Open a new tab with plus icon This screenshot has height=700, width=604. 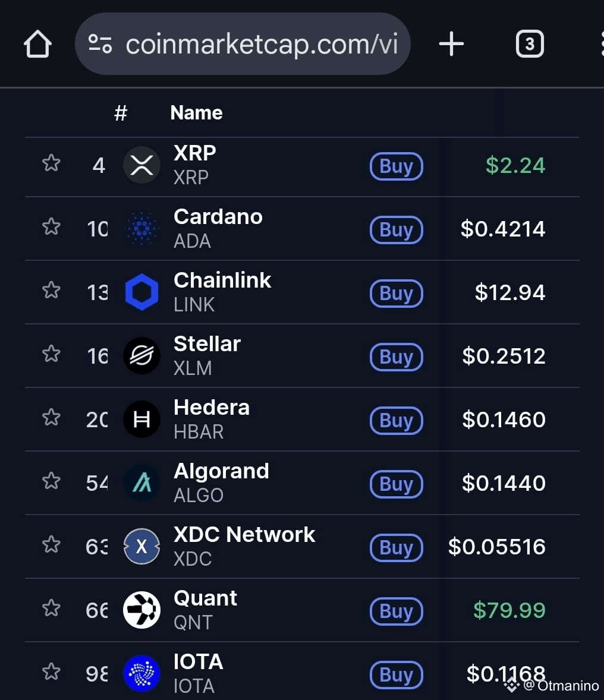coord(451,44)
